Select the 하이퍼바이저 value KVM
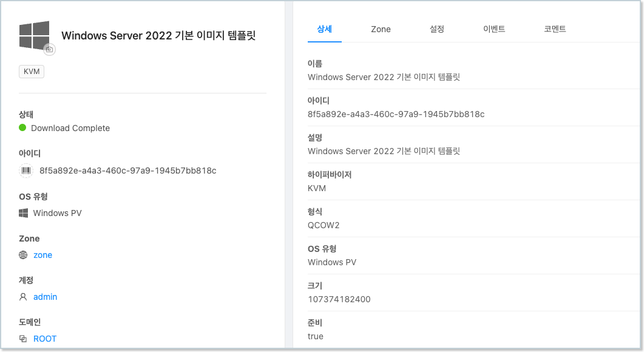 point(317,188)
